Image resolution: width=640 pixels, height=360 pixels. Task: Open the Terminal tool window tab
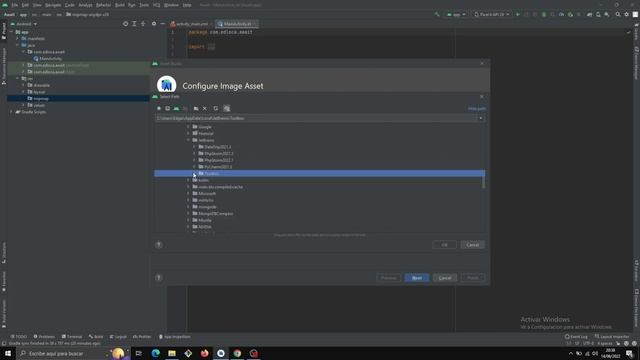[x=72, y=337]
